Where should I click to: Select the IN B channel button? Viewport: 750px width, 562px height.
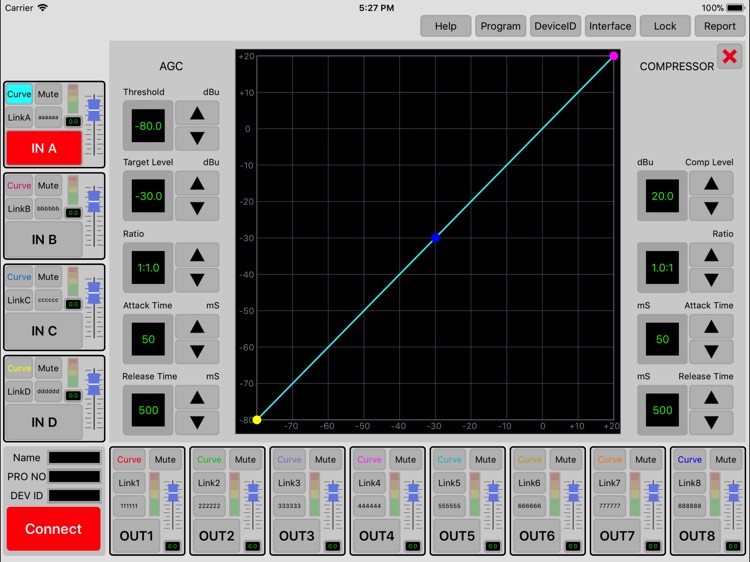(x=44, y=240)
